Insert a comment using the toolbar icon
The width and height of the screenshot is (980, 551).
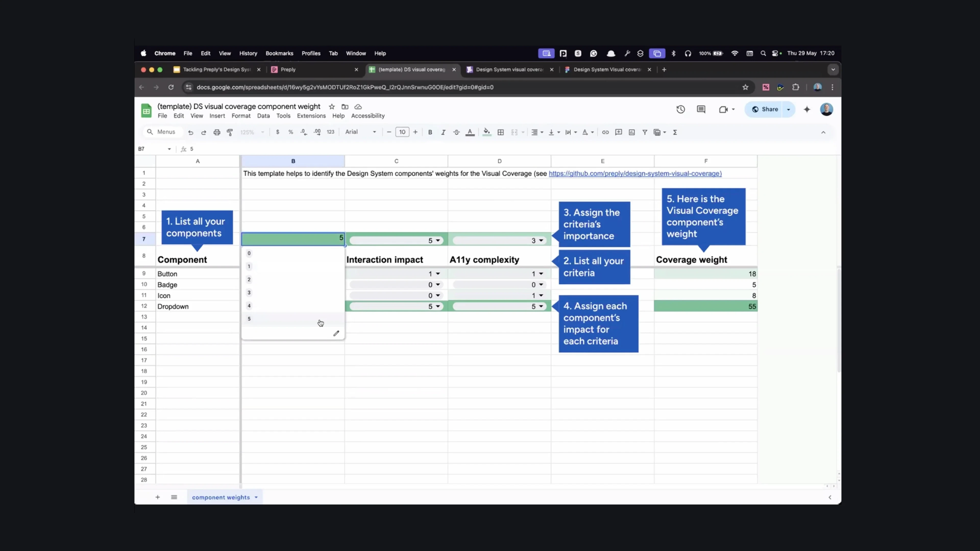click(x=619, y=132)
